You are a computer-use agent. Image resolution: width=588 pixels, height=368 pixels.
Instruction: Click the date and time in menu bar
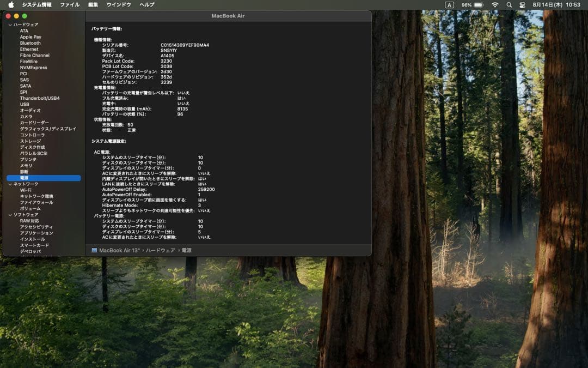556,4
